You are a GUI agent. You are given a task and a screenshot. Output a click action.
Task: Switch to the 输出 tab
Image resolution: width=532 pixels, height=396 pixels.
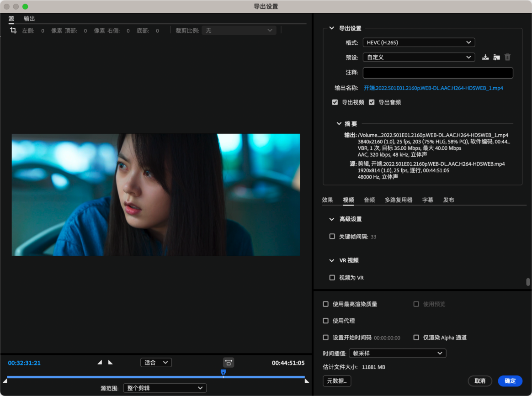29,19
